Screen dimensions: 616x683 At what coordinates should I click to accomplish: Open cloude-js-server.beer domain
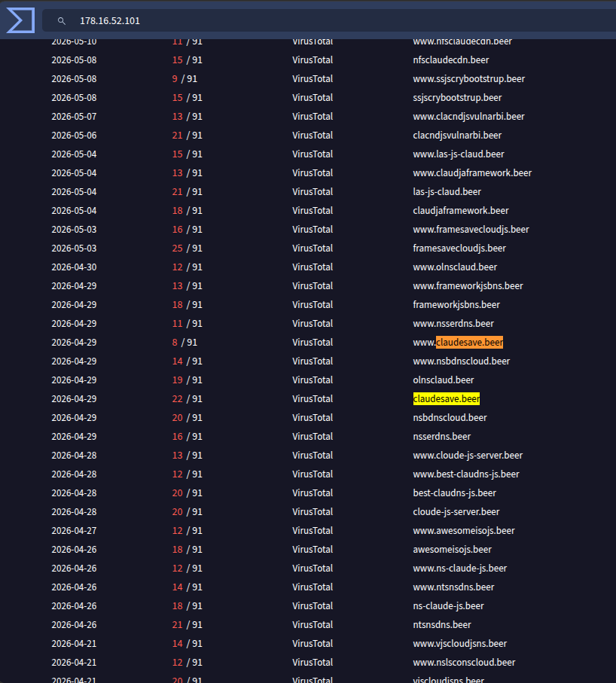tap(456, 511)
